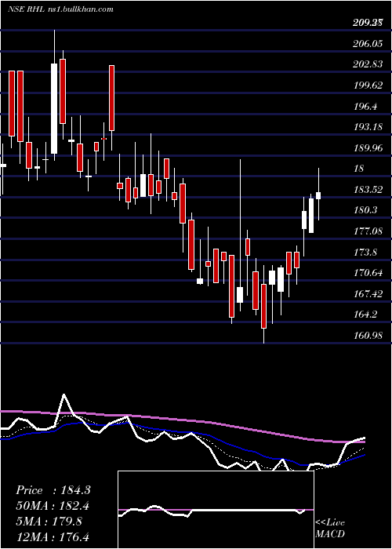
Task: Click the 50MA : 182.4 readout
Action: (x=53, y=506)
